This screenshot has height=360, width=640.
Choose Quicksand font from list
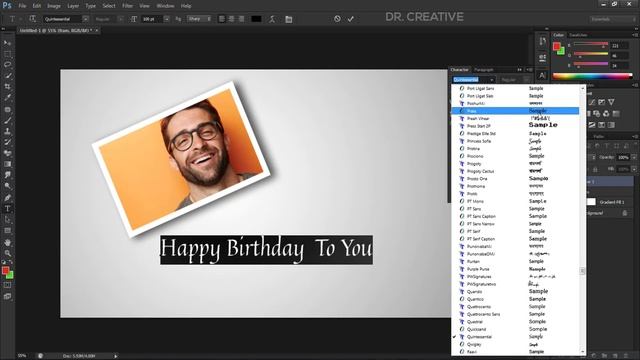coord(515,329)
